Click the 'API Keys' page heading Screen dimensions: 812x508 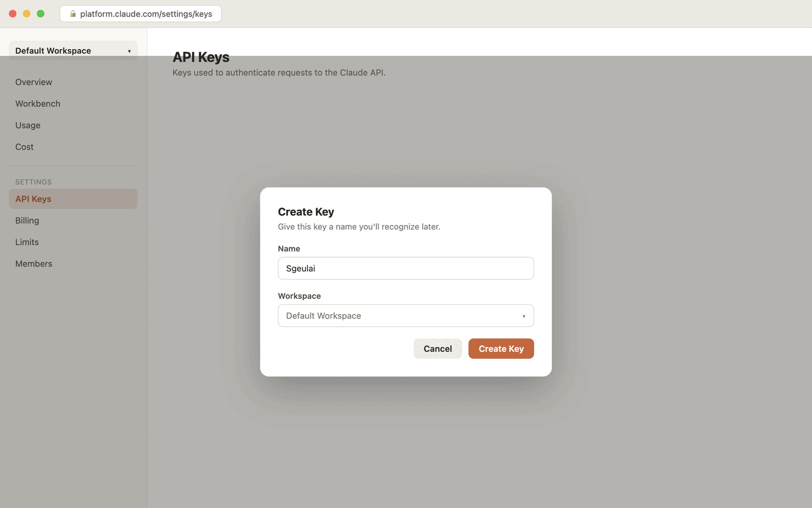(201, 57)
